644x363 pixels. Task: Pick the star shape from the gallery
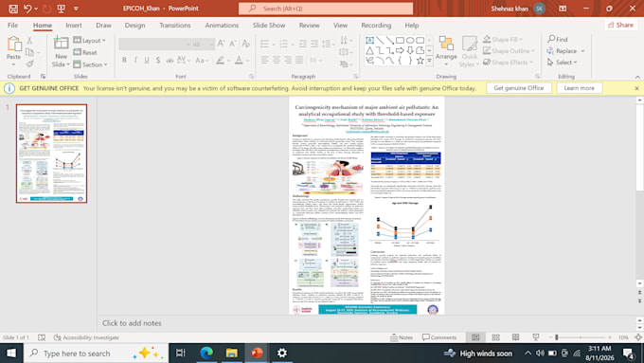420,61
